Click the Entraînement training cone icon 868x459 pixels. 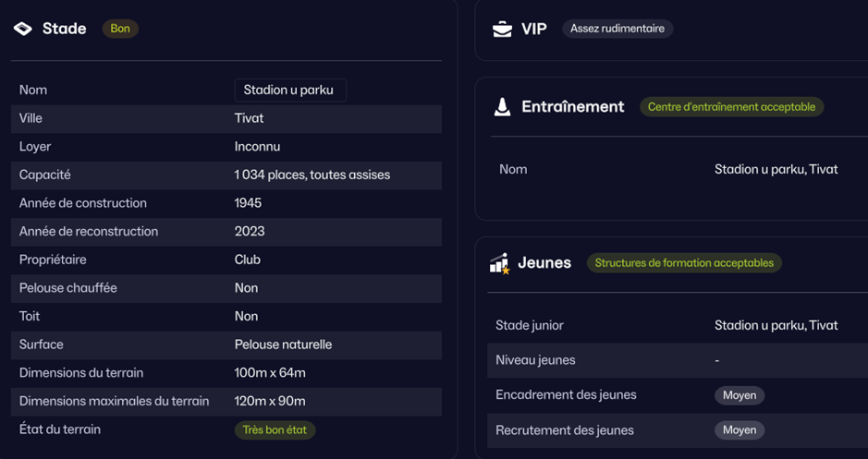(x=502, y=107)
